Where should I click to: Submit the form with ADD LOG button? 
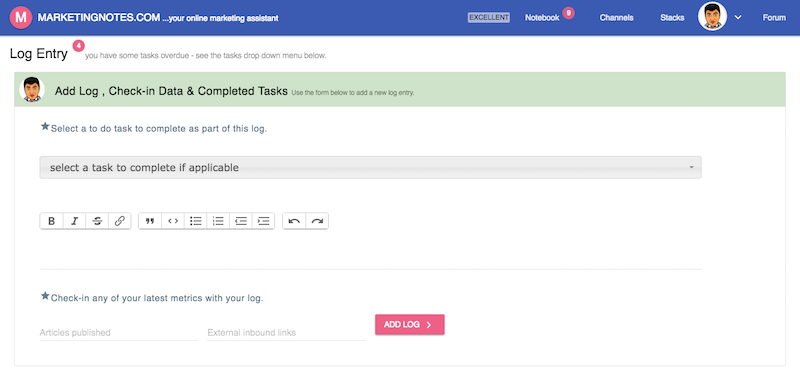tap(410, 325)
